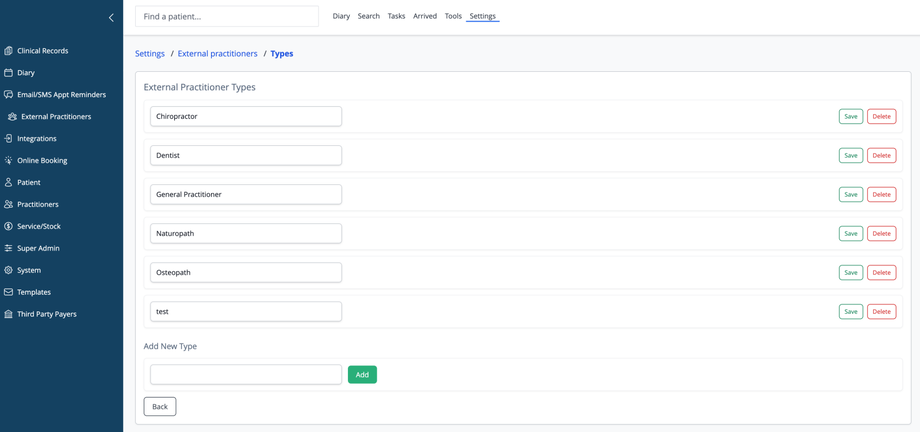Open Tasks from the top navigation
Viewport: 920px width, 432px height.
point(396,16)
